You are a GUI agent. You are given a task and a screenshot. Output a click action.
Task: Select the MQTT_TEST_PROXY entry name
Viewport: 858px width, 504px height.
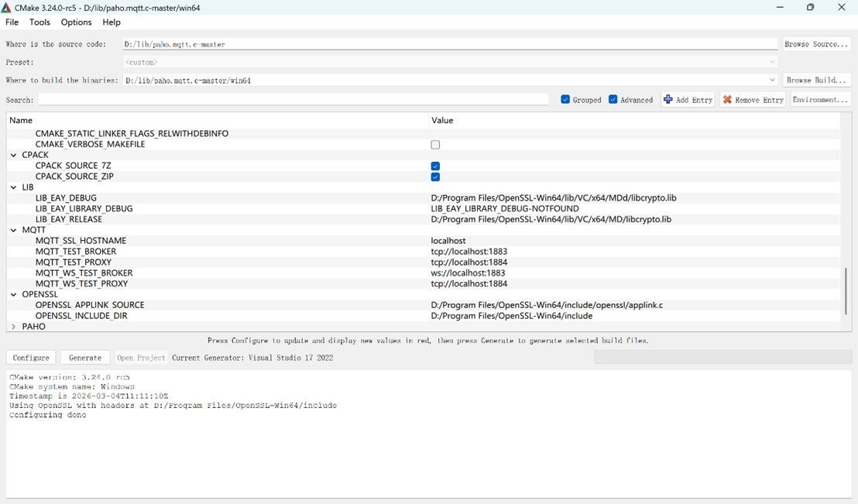pos(74,262)
